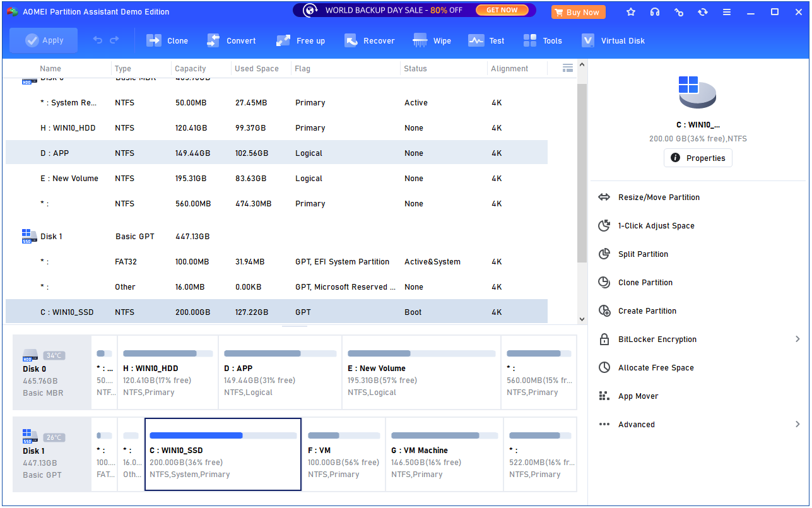Select the System Re... partition row
Viewport: 812px width, 508px height.
276,103
